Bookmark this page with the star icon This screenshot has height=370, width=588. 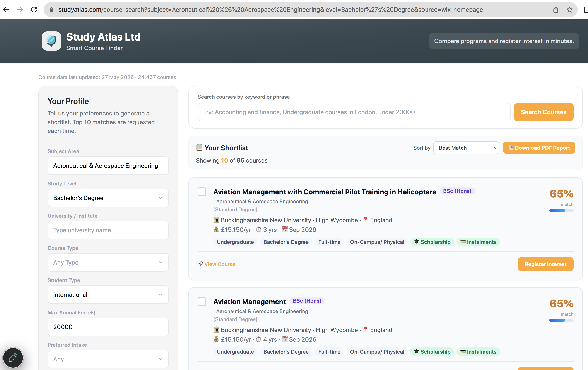pyautogui.click(x=569, y=10)
